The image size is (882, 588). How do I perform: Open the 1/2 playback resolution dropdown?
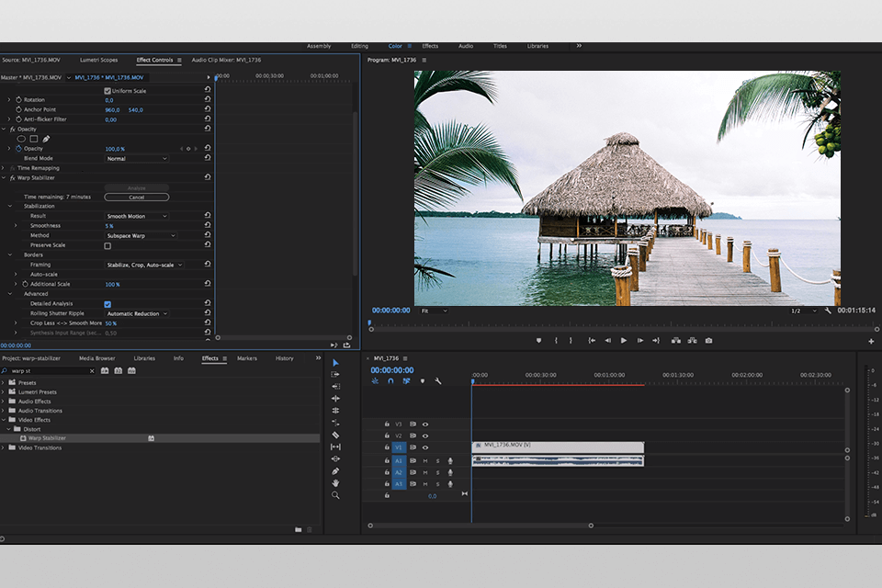point(803,311)
